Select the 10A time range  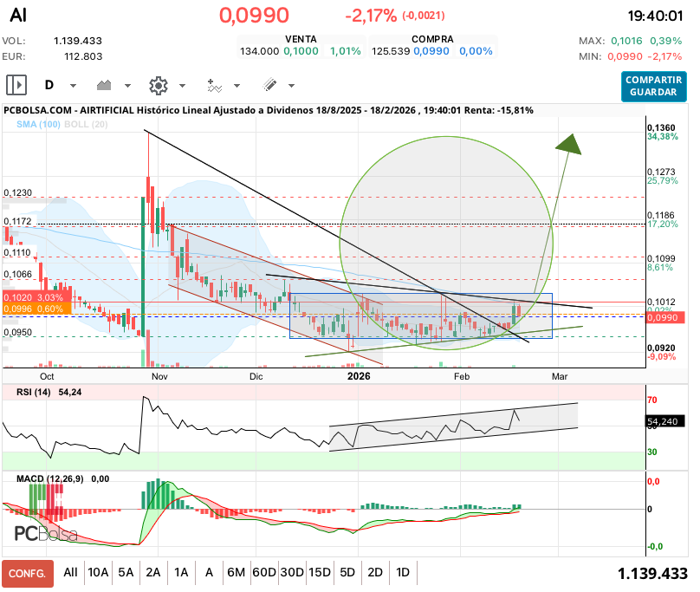coord(98,572)
